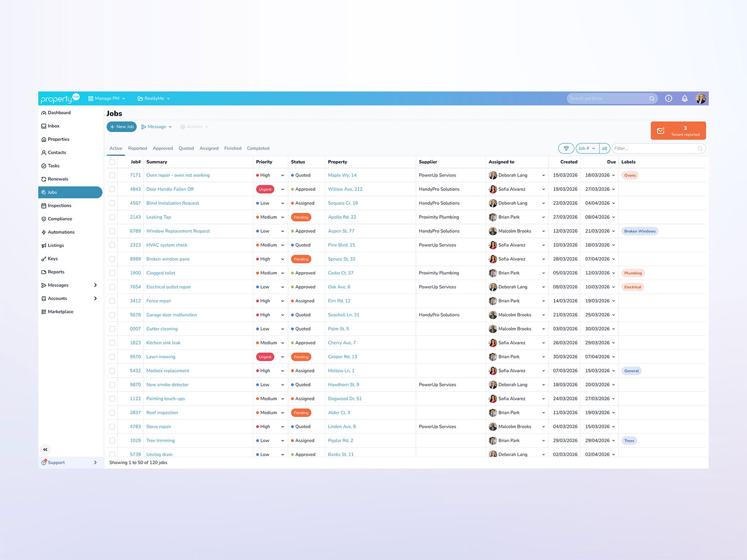747x560 pixels.
Task: Switch to the Completed tab
Action: (x=258, y=148)
